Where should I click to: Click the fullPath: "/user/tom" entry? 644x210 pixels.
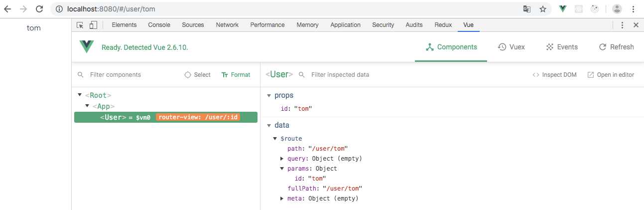[325, 189]
